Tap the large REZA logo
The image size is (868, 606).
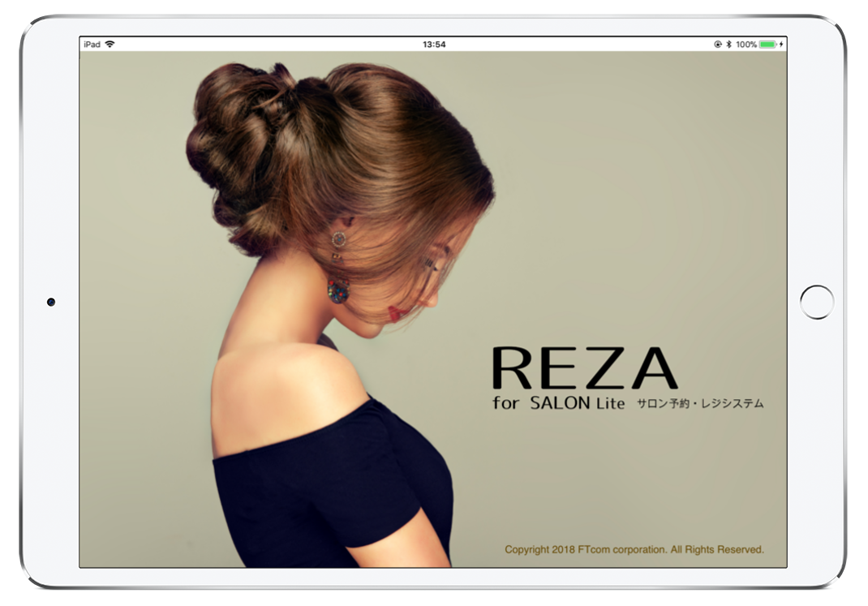tap(585, 368)
